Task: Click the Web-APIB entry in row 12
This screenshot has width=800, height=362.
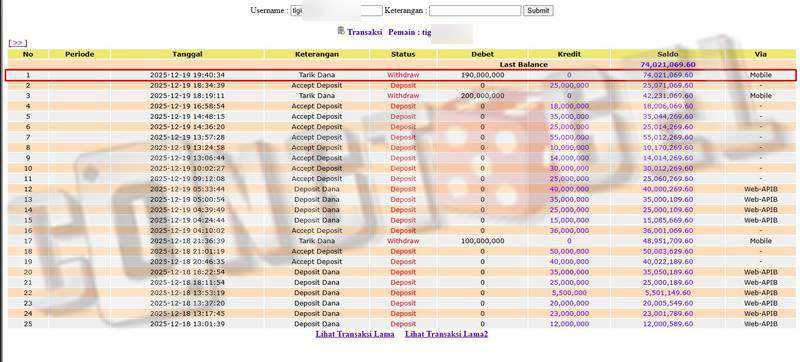Action: click(761, 189)
